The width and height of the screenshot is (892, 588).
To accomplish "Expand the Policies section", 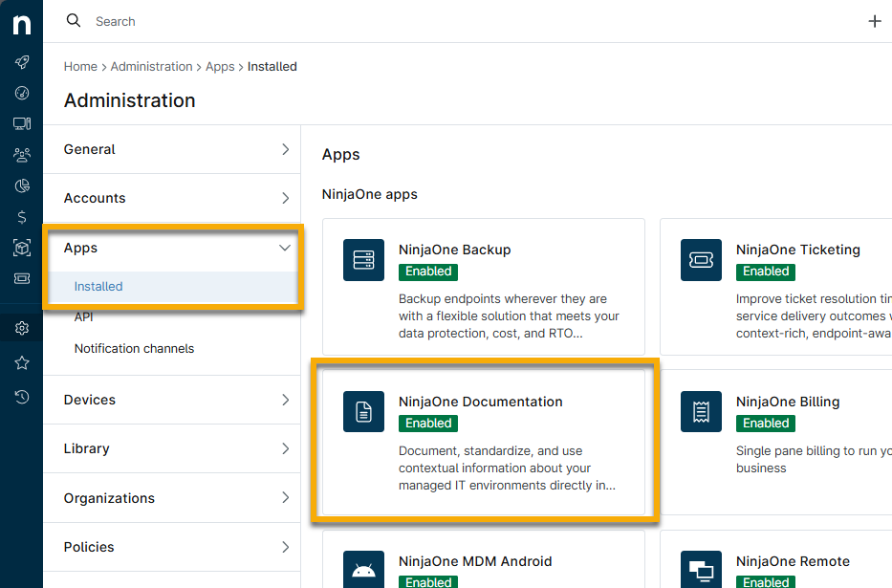I will tap(172, 547).
